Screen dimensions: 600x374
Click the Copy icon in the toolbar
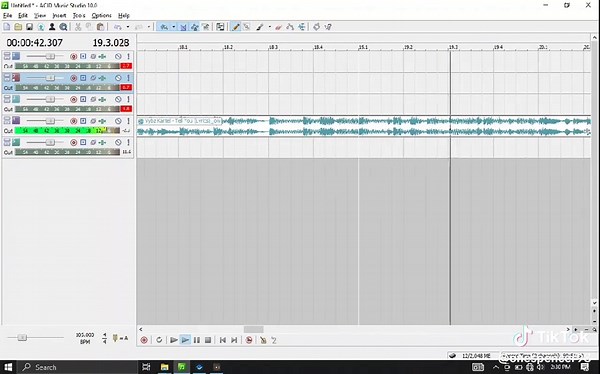(x=89, y=27)
